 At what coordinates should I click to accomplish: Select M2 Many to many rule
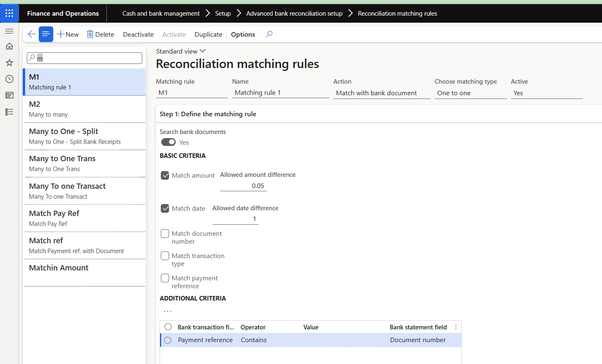85,109
